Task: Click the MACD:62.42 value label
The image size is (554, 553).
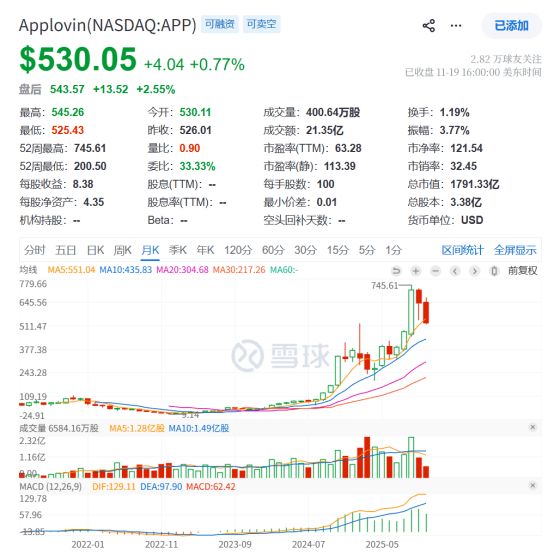Action: [211, 487]
